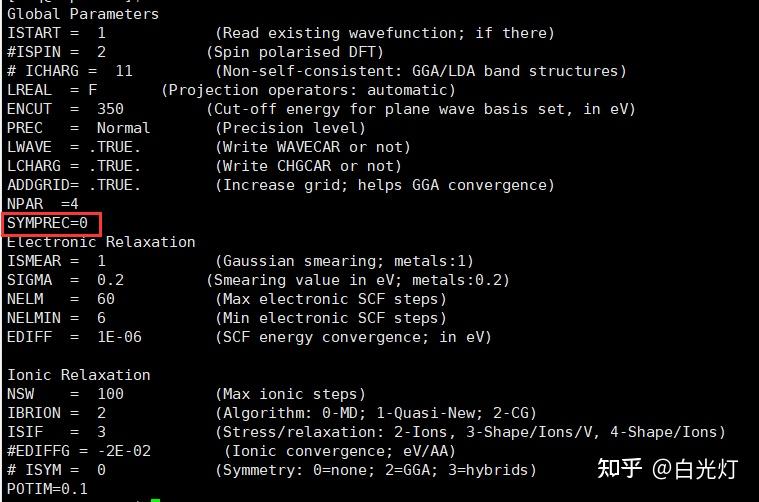Image resolution: width=759 pixels, height=502 pixels.
Task: Click the Ionic Relaxation heading
Action: 79,375
